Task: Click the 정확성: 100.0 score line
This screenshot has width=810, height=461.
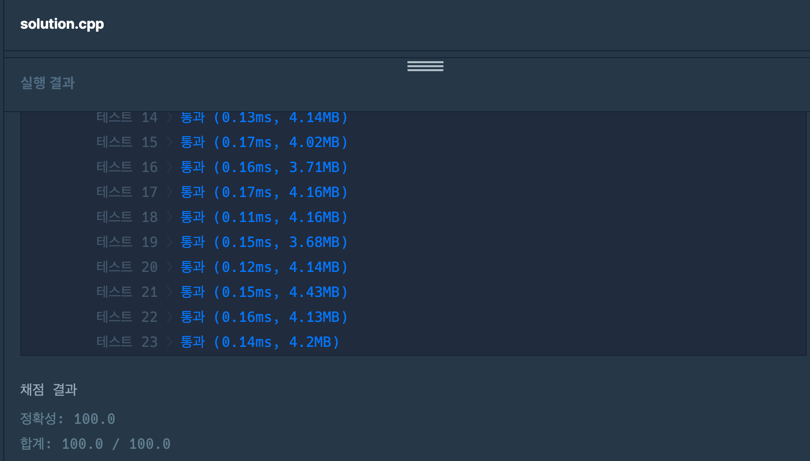Action: [68, 419]
